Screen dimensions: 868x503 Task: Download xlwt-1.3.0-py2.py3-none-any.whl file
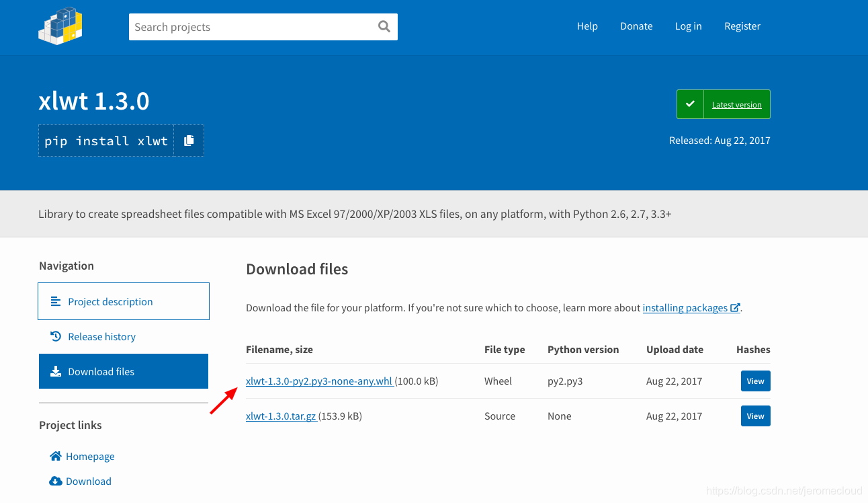[x=320, y=381]
